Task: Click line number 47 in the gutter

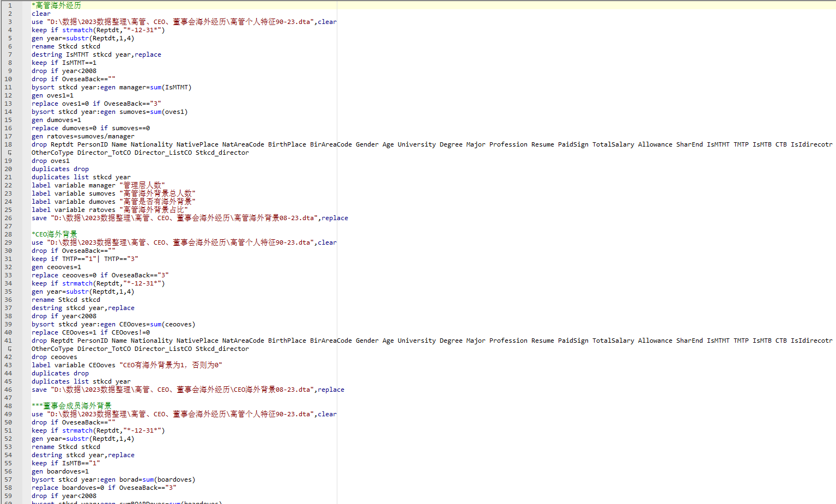Action: 8,398
